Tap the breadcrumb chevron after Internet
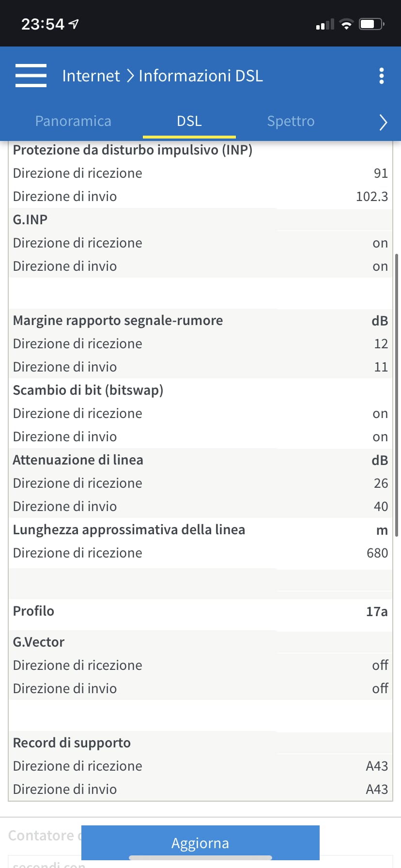The height and width of the screenshot is (868, 401). pyautogui.click(x=130, y=76)
